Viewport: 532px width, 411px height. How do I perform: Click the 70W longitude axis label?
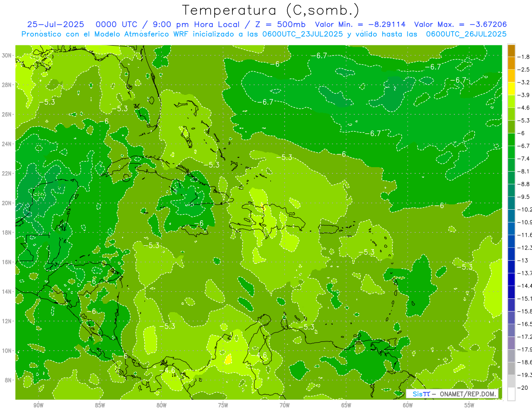click(x=285, y=405)
